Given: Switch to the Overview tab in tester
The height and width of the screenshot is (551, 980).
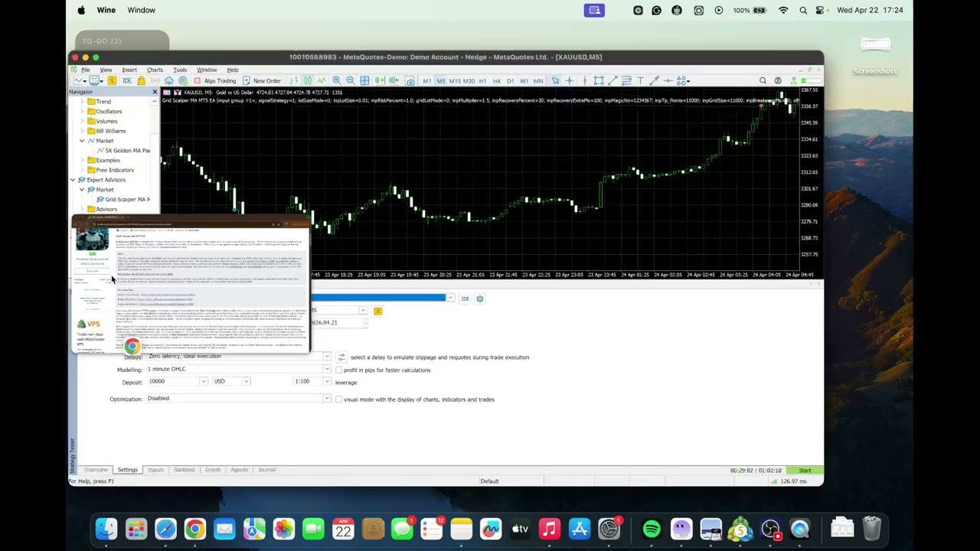Looking at the screenshot, I should pos(96,470).
